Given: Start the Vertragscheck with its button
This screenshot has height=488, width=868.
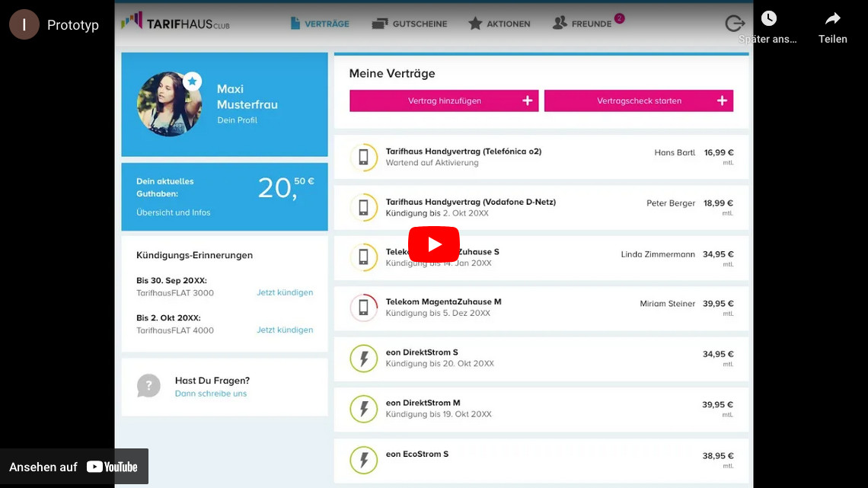Looking at the screenshot, I should point(638,100).
